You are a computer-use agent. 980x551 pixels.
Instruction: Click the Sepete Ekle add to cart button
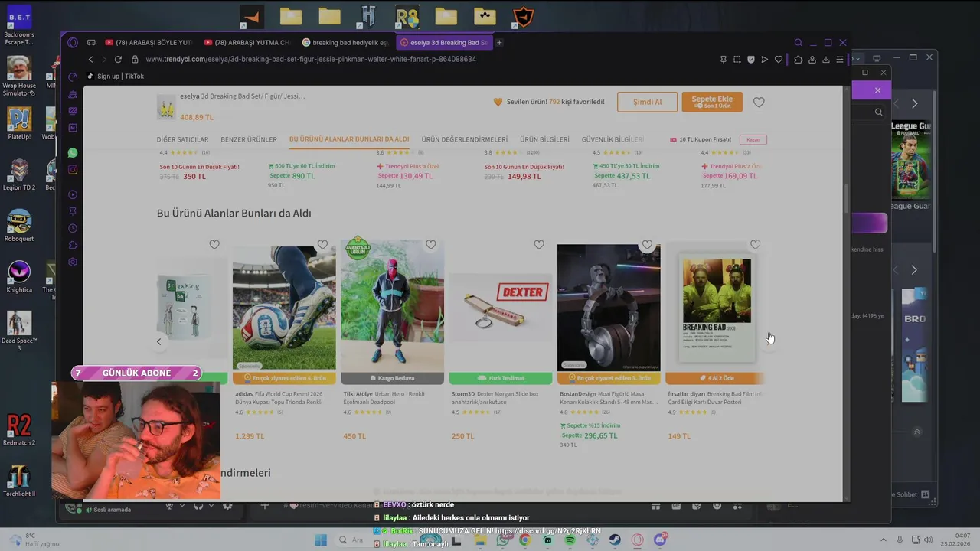(x=712, y=102)
